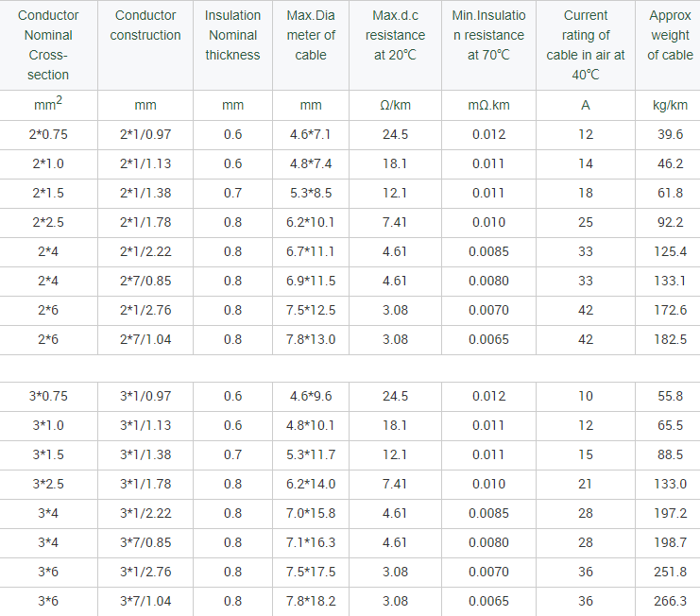The width and height of the screenshot is (700, 616).
Task: Click the 4.6*7.1 cable diameter cell
Action: click(310, 134)
